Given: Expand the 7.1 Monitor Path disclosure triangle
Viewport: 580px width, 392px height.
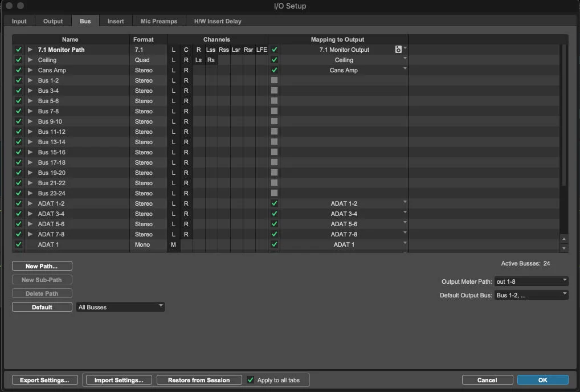Looking at the screenshot, I should click(30, 50).
